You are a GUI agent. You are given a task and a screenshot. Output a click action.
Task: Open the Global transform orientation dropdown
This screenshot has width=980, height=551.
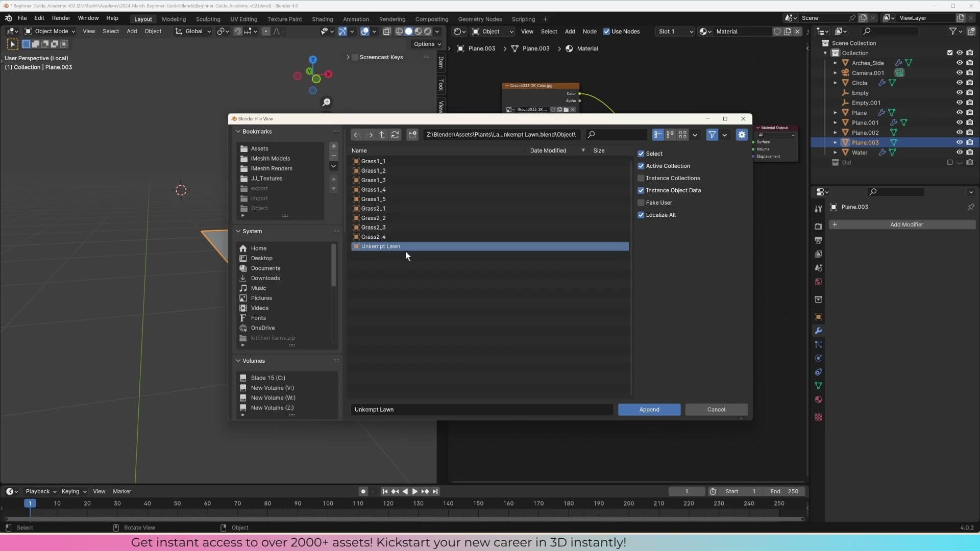point(193,32)
